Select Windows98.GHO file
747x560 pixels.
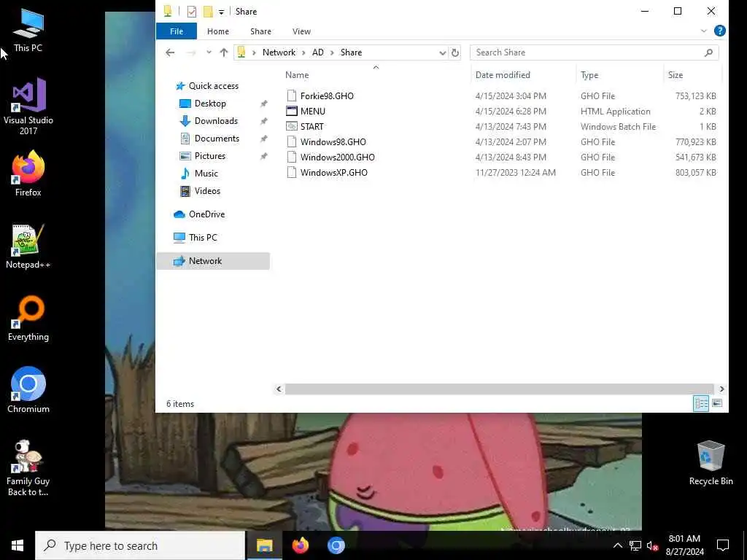coord(333,142)
